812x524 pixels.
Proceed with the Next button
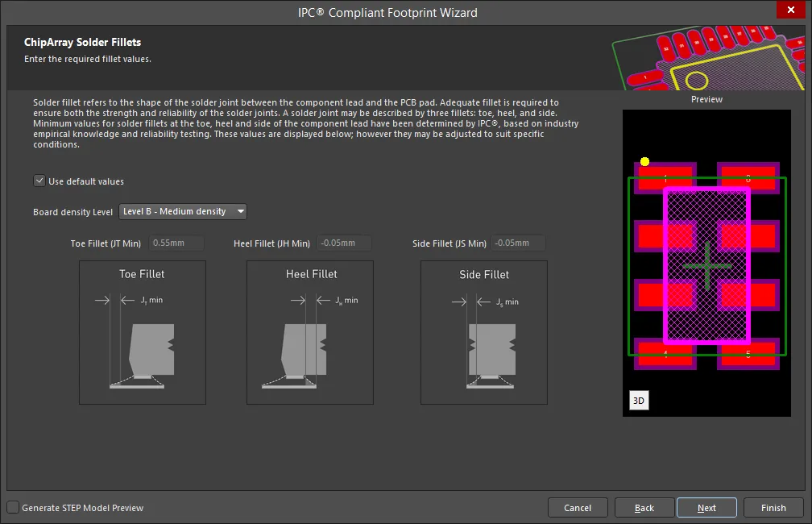706,508
